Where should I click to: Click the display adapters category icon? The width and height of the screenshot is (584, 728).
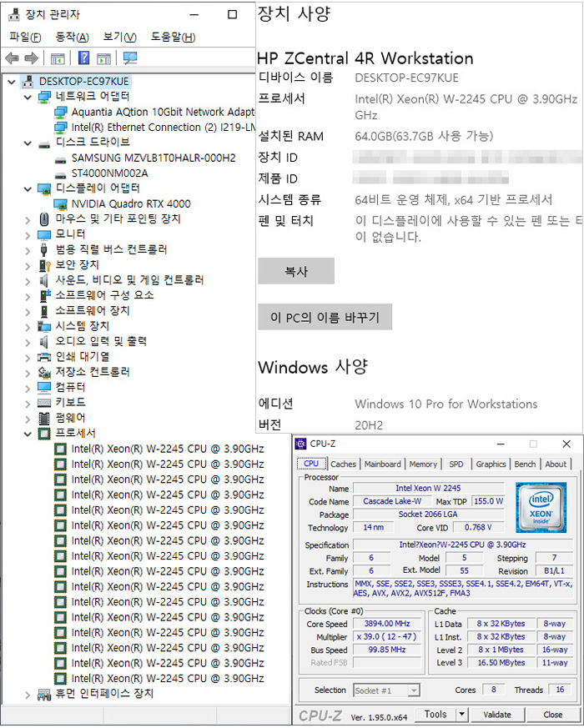pos(44,189)
